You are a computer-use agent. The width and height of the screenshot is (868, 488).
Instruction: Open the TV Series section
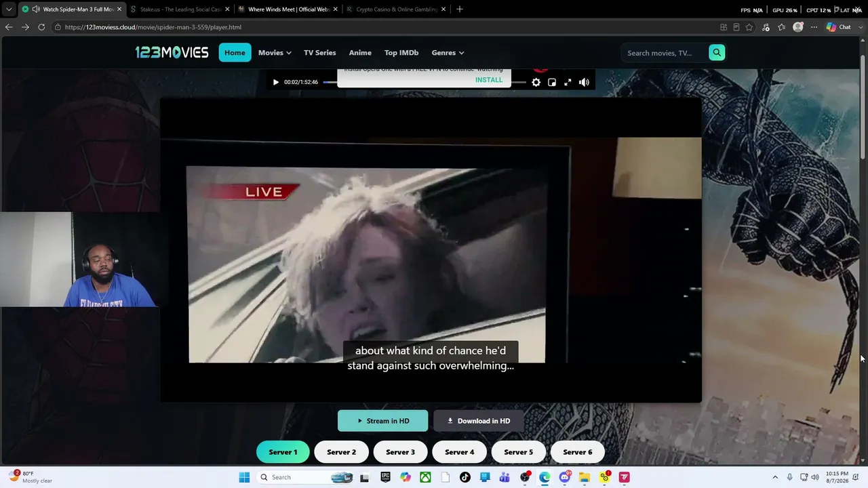(x=320, y=53)
